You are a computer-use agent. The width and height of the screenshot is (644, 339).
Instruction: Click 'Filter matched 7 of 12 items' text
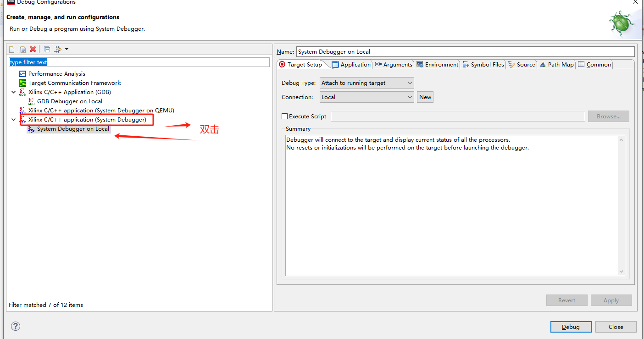pos(46,305)
